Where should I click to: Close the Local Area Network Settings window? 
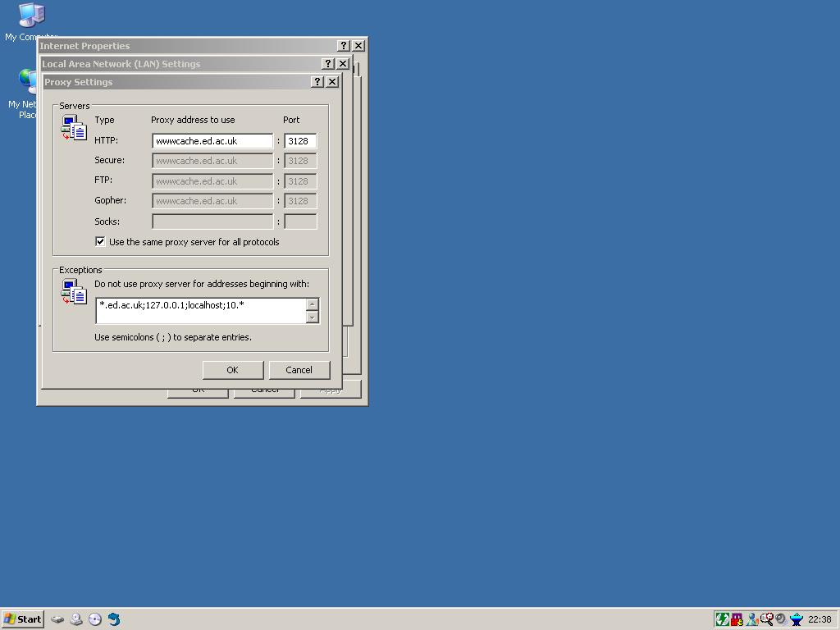point(343,64)
